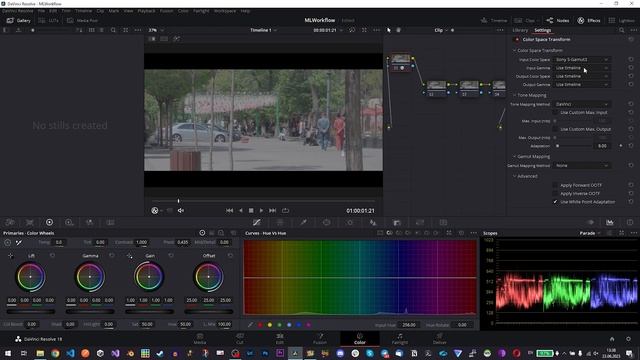Open the Media Pool panel

(x=82, y=20)
